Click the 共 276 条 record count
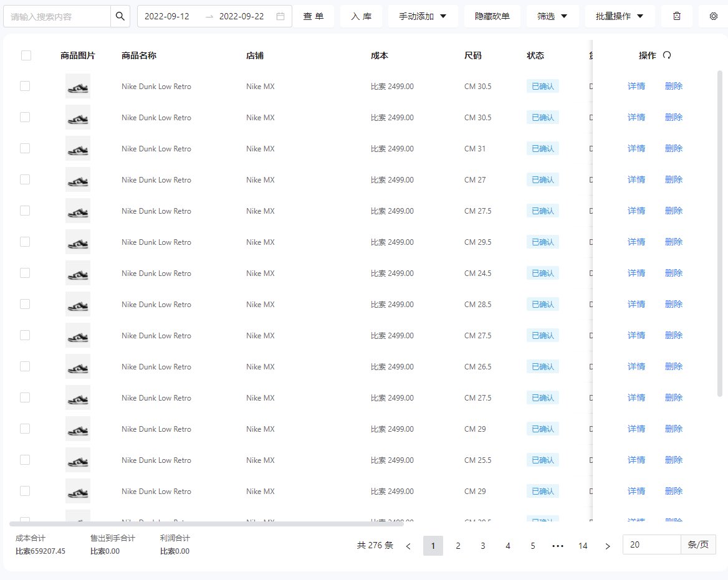 (x=375, y=545)
